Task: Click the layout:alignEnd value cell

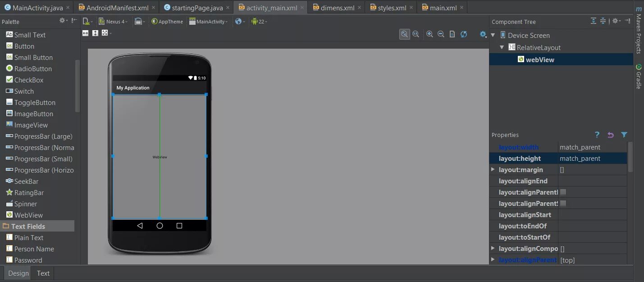Action: [592, 181]
